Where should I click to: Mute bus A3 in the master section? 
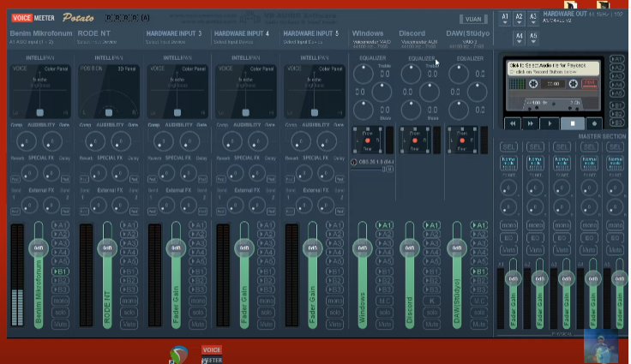(x=562, y=250)
